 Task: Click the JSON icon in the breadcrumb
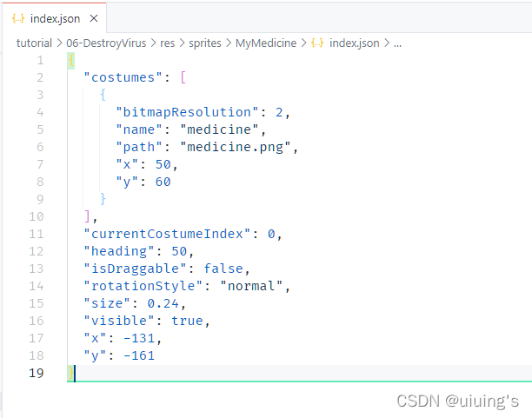tap(317, 43)
